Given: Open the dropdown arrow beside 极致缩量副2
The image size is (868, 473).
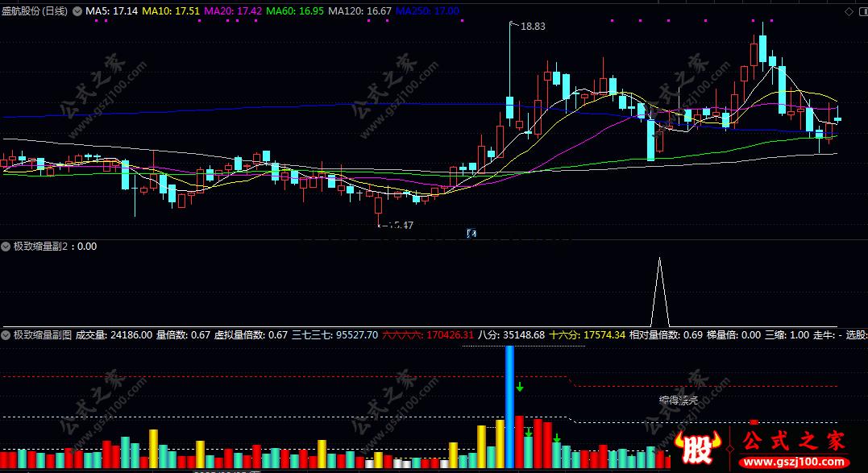Looking at the screenshot, I should [x=6, y=247].
